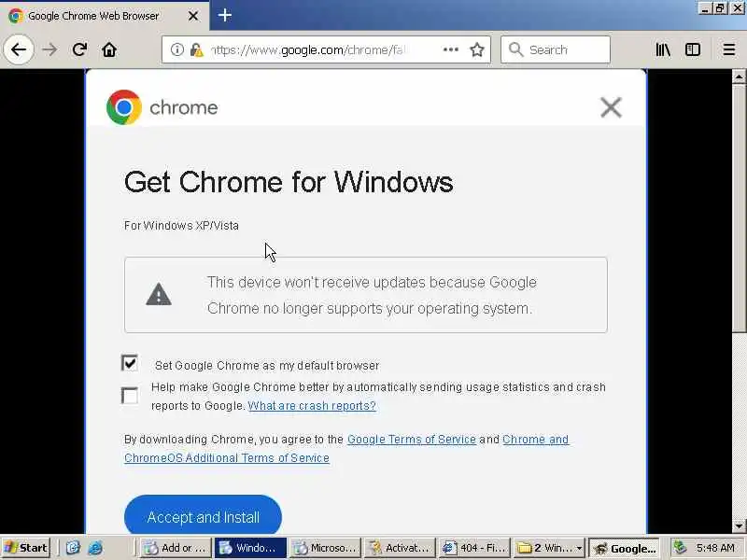Open the Windows Start menu
The height and width of the screenshot is (560, 747).
26,548
